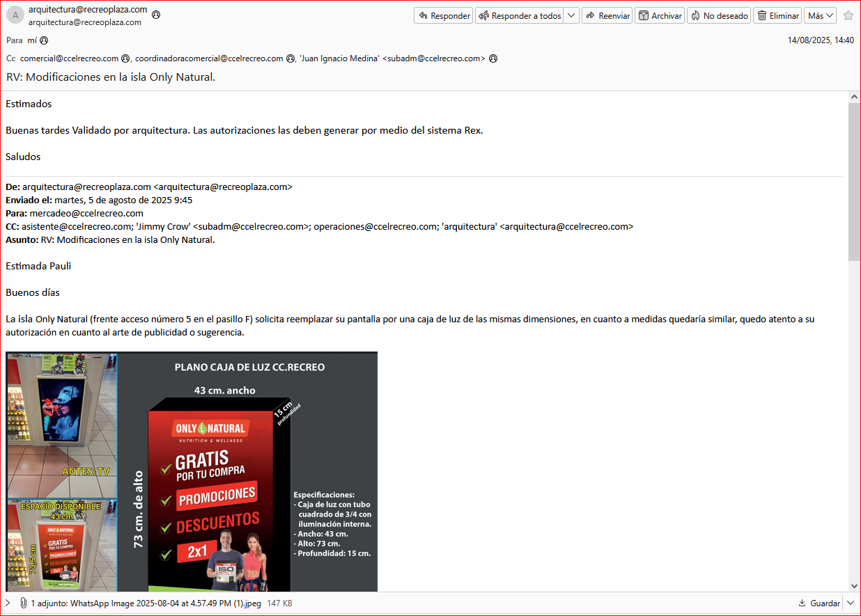The width and height of the screenshot is (861, 616).
Task: Click the embedded light box plan image
Action: (x=192, y=471)
